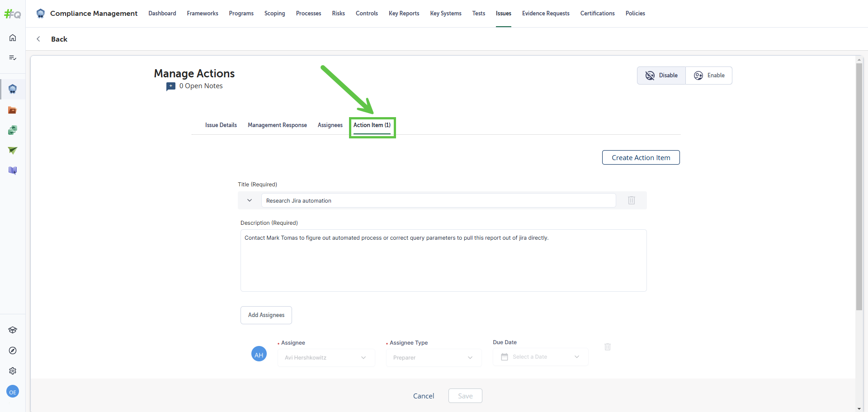The image size is (868, 412).
Task: Open the settings gear in sidebar
Action: pos(13,371)
